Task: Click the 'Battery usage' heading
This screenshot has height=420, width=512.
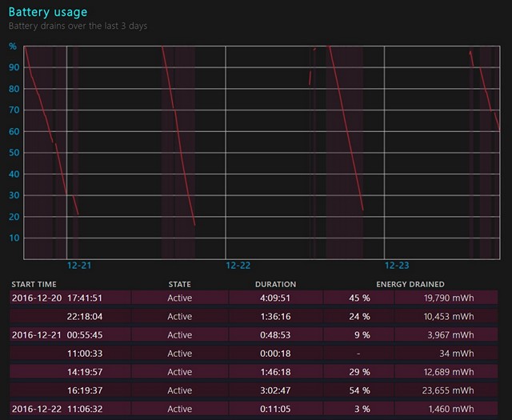Action: (x=48, y=12)
